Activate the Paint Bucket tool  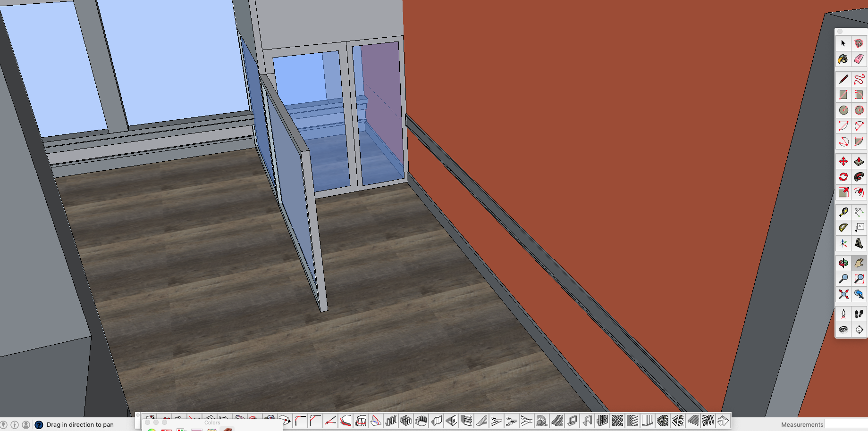pyautogui.click(x=843, y=59)
